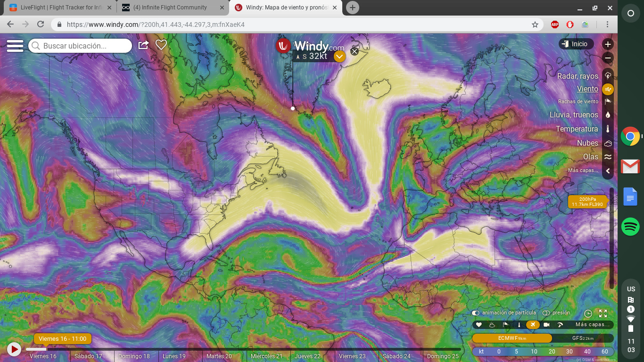Screen dimensions: 644x362
Task: Open the paragliding spots icon
Action: (560, 325)
